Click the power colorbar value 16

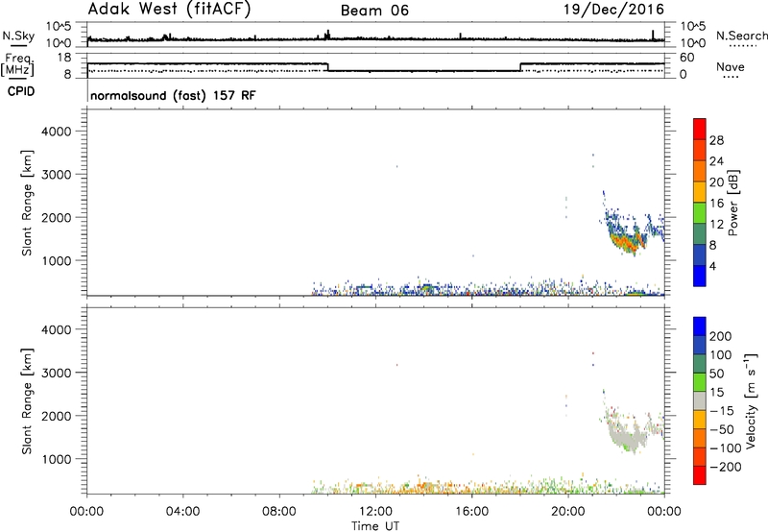point(716,204)
